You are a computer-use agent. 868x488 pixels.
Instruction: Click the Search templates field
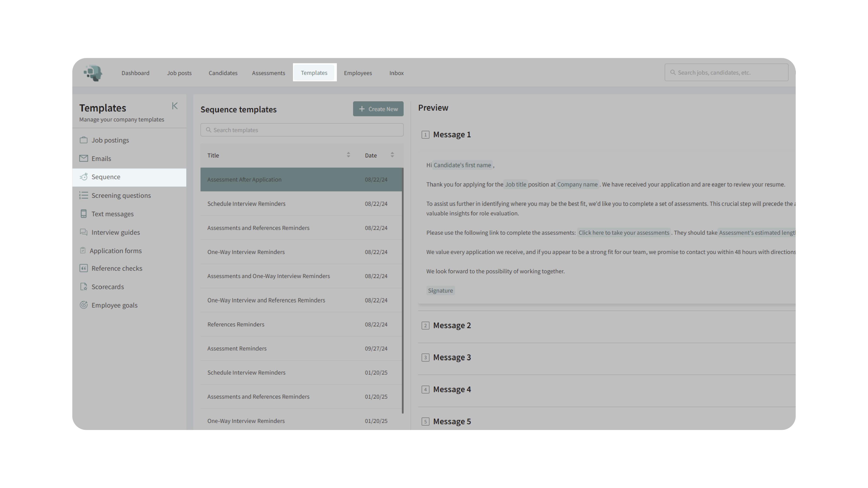point(302,130)
